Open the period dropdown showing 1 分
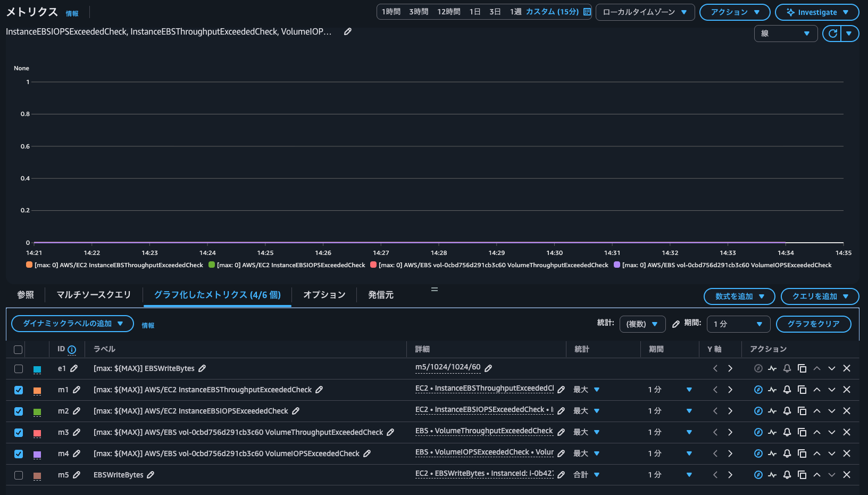This screenshot has height=495, width=868. click(738, 324)
